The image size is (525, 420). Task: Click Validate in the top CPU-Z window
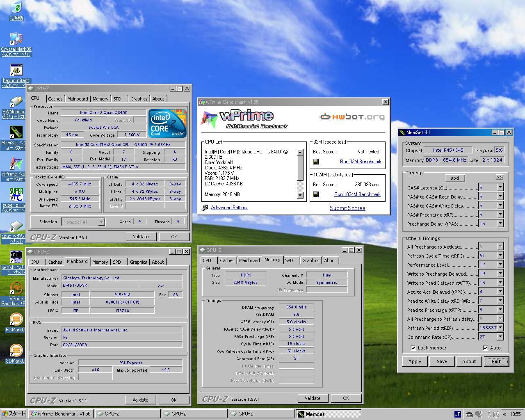[x=141, y=237]
